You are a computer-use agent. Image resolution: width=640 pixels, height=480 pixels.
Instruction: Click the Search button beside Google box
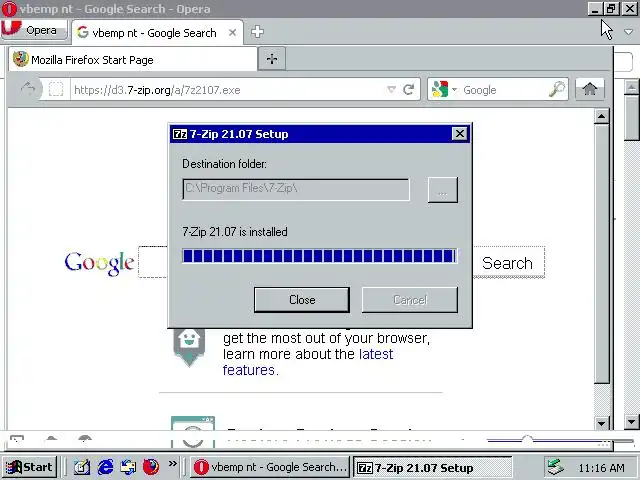[507, 263]
